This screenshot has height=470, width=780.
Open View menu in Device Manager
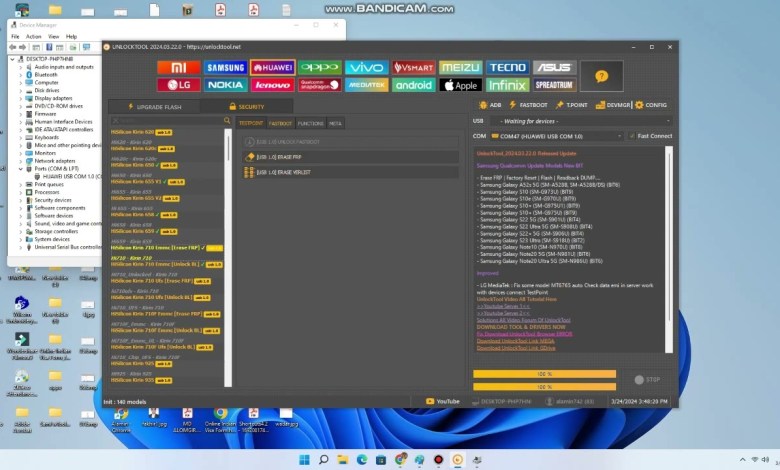pos(54,36)
